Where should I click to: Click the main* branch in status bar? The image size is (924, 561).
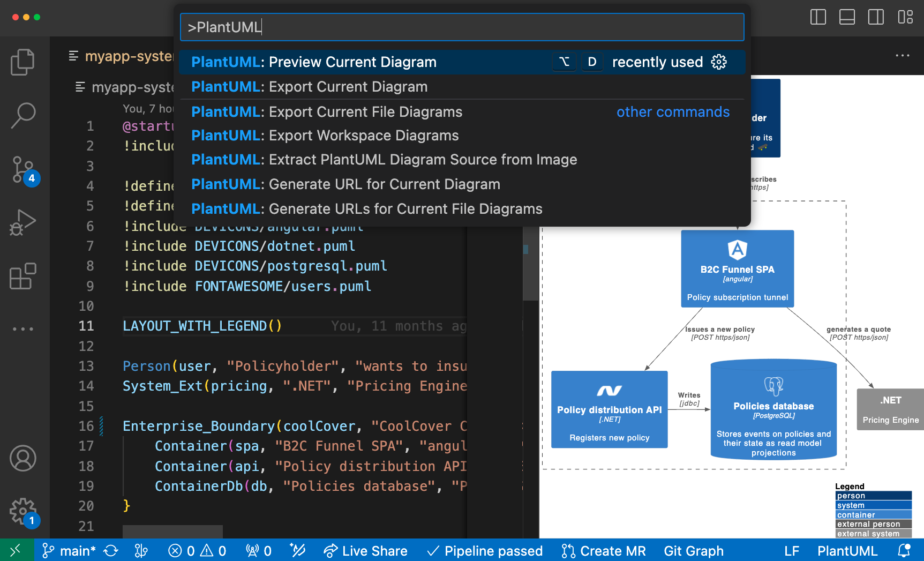tap(69, 551)
